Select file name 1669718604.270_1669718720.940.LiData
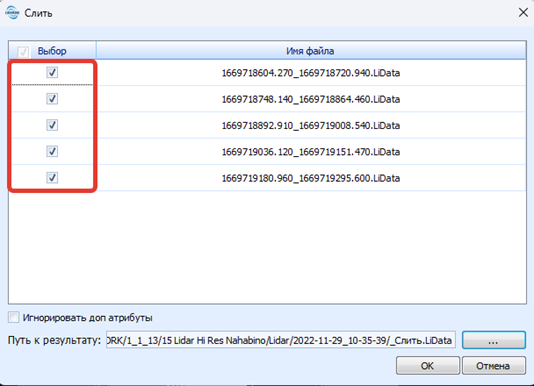 click(311, 73)
